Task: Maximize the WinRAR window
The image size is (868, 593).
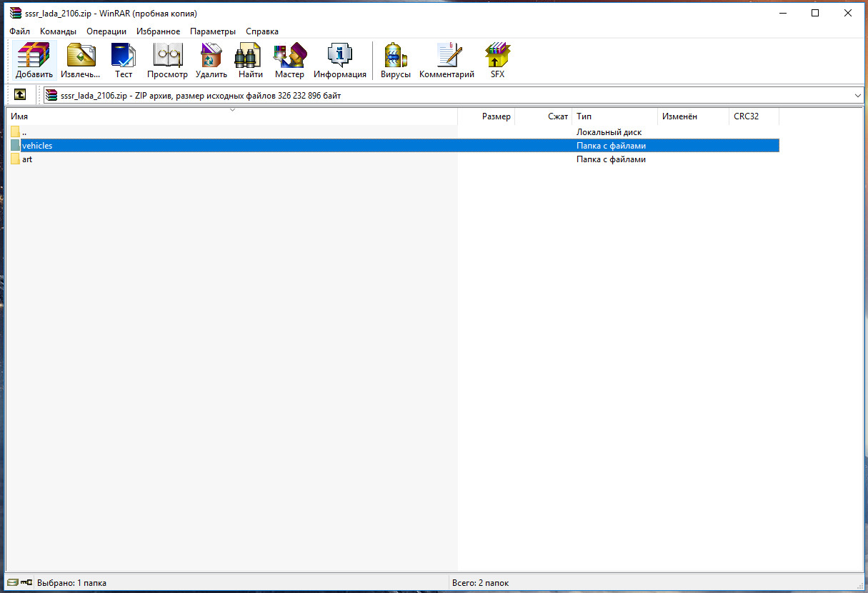Action: point(815,13)
